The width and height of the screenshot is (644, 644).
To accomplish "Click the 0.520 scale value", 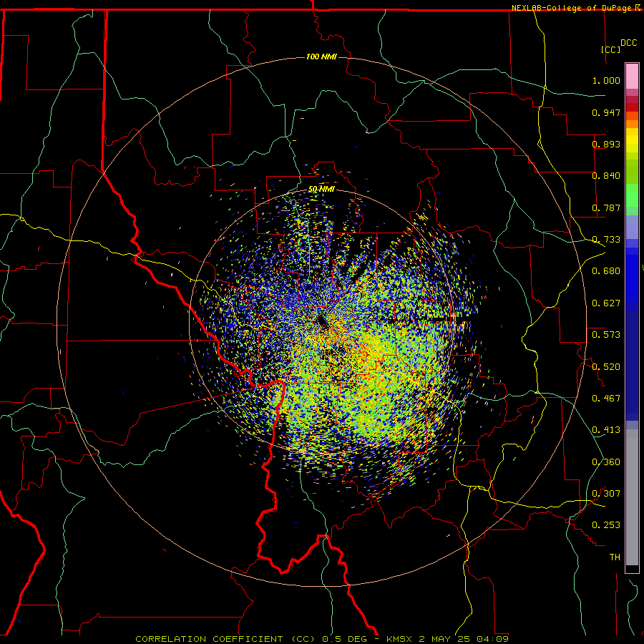I will (606, 367).
